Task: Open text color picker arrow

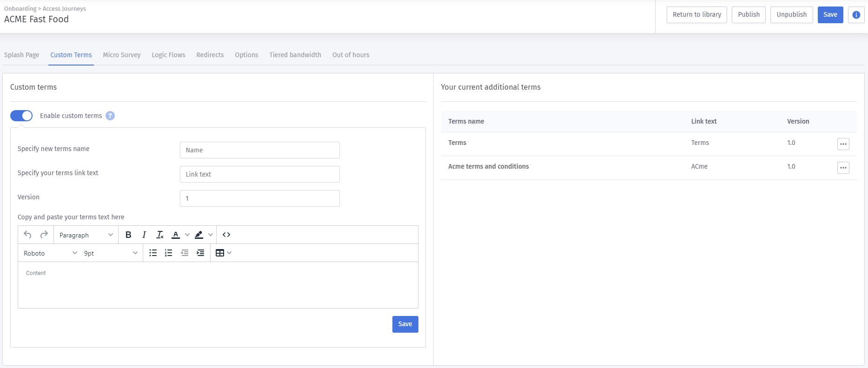Action: point(187,235)
